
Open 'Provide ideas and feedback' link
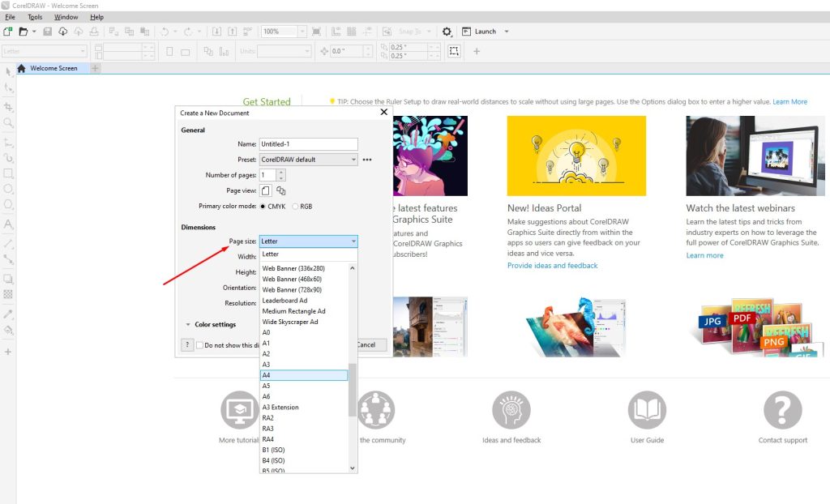pos(552,266)
